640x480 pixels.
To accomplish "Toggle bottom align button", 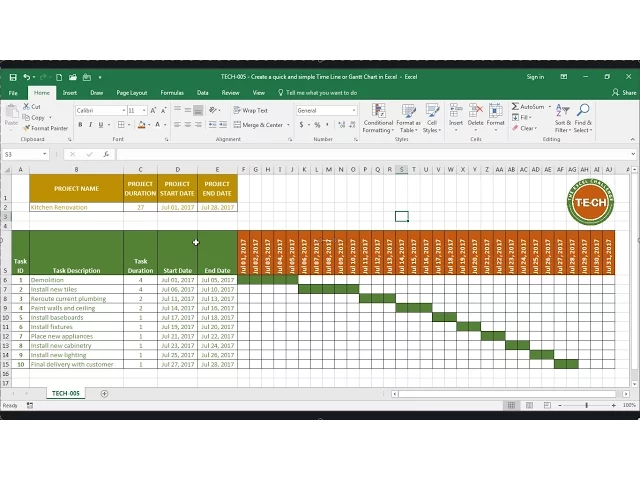I will coord(198,110).
